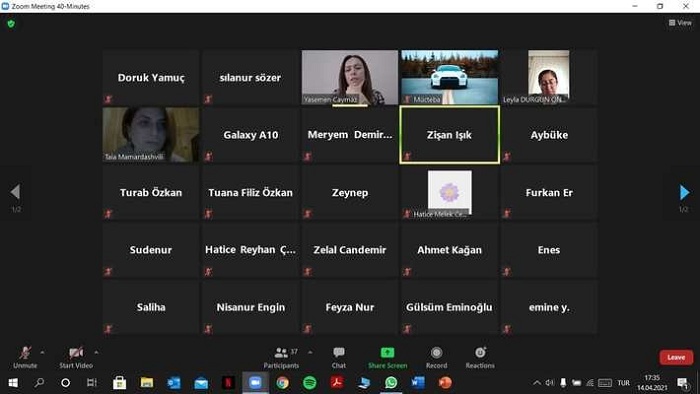Click the green encryption shield icon
The image size is (700, 394).
[11, 24]
